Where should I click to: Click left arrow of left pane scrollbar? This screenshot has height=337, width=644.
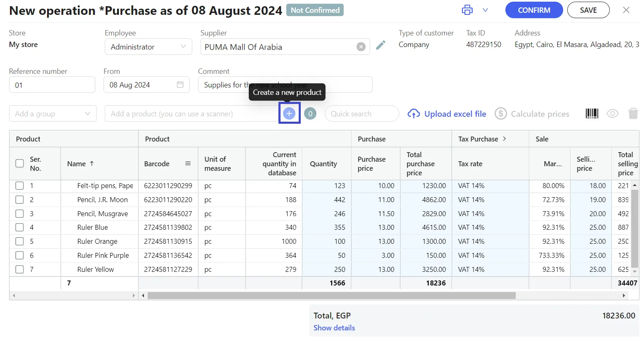14,295
